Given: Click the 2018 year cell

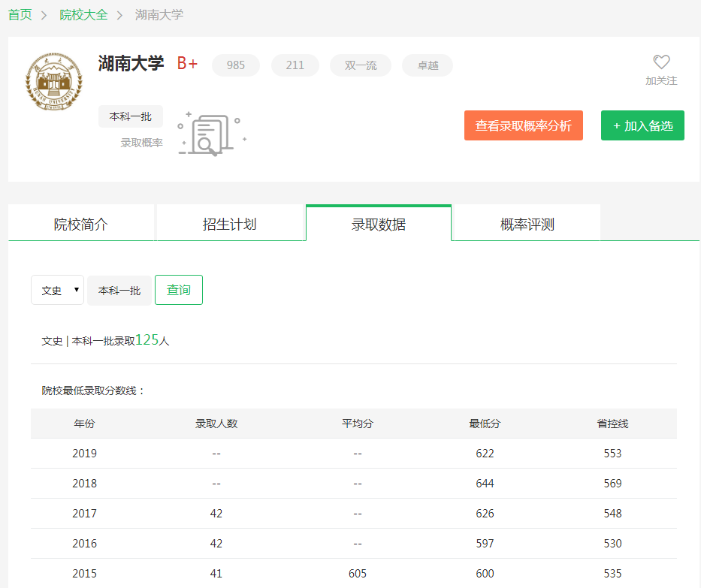Looking at the screenshot, I should point(84,483).
